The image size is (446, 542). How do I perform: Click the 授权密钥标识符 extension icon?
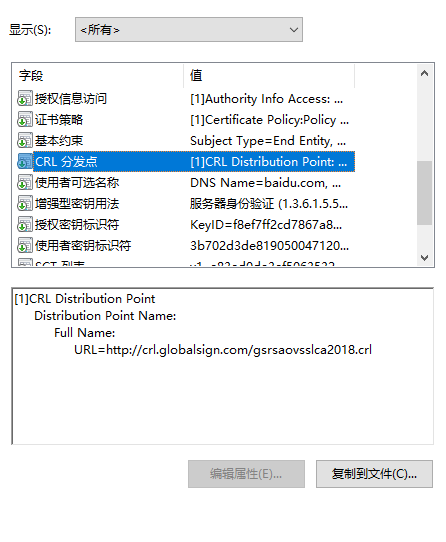click(25, 225)
